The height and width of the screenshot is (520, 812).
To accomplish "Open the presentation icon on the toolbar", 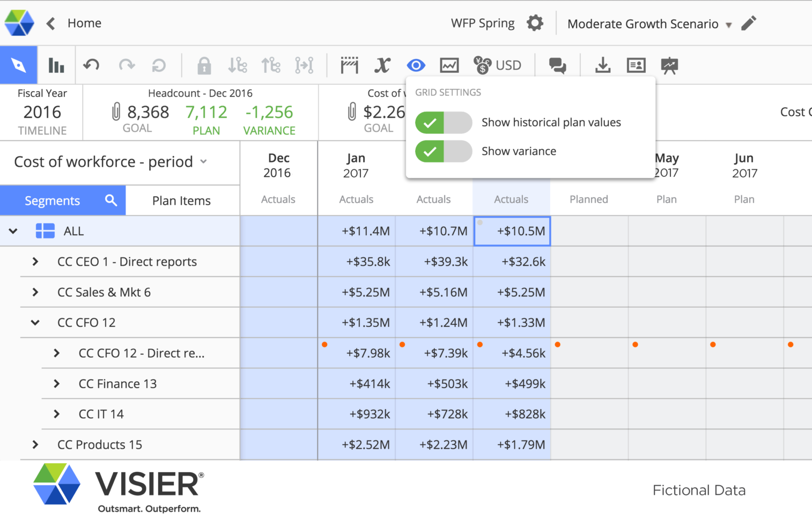I will coord(668,65).
